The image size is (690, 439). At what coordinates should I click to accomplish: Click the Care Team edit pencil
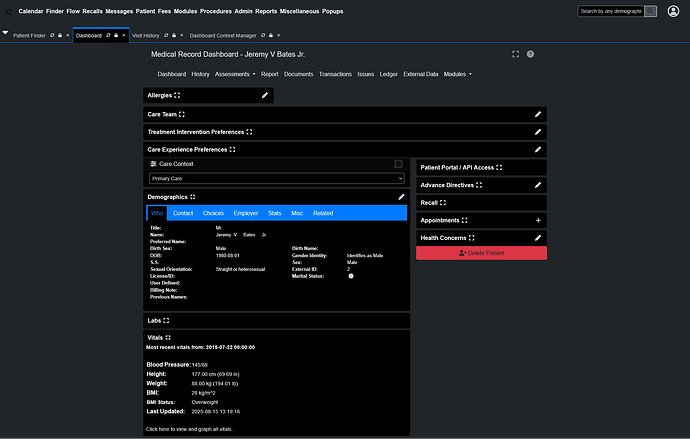pyautogui.click(x=538, y=115)
